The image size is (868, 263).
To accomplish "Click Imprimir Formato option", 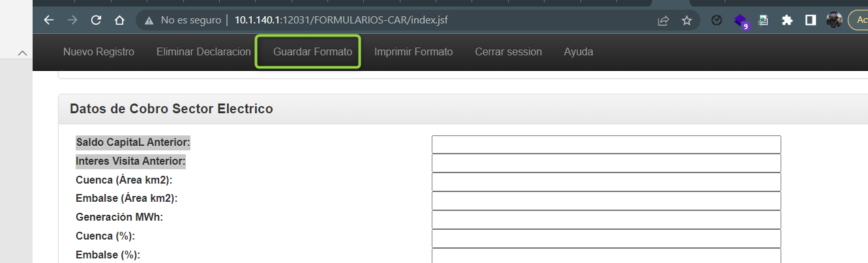I will 413,51.
